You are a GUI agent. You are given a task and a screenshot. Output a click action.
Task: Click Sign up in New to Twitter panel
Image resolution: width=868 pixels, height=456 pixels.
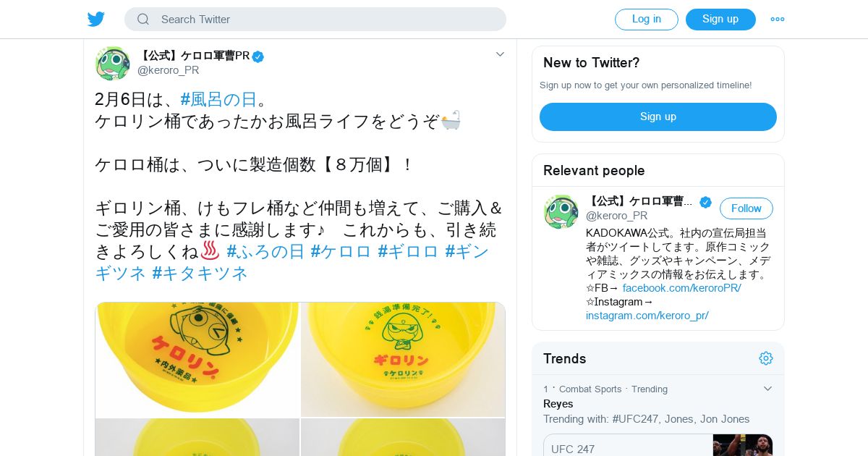658,117
